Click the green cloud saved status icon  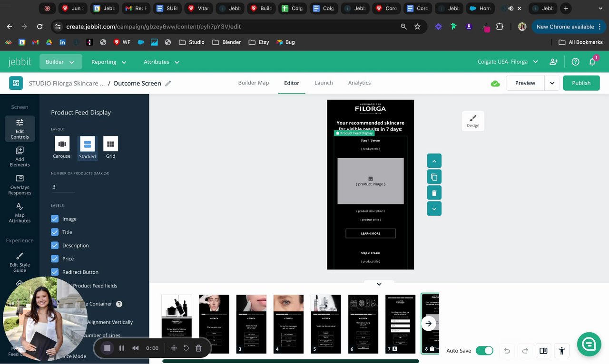[x=495, y=84]
